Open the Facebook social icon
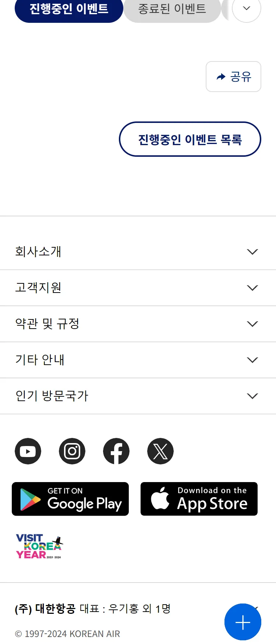276x644 pixels. 116,451
